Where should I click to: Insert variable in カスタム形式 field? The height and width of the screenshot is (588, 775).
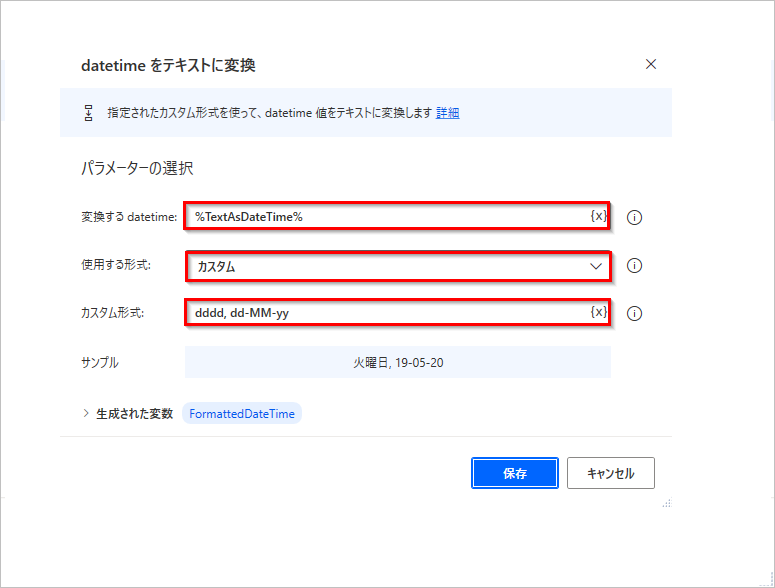tap(598, 312)
